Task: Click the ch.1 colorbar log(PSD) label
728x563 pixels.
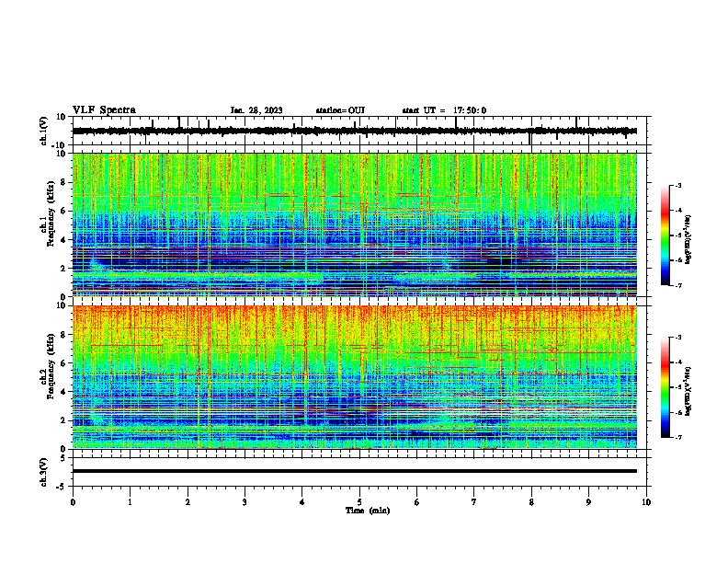Action: click(x=688, y=240)
